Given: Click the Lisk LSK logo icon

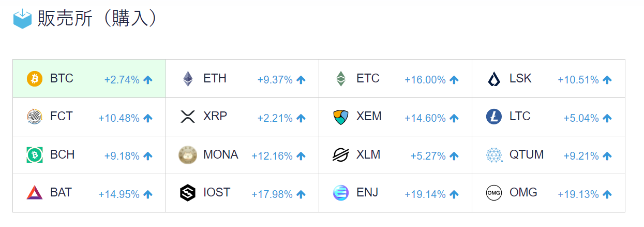Looking at the screenshot, I should click(x=493, y=79).
